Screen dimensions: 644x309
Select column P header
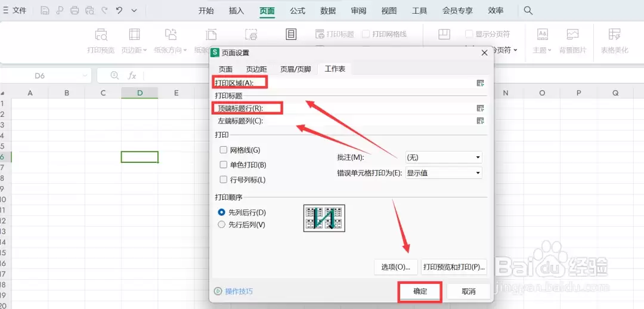click(x=578, y=93)
